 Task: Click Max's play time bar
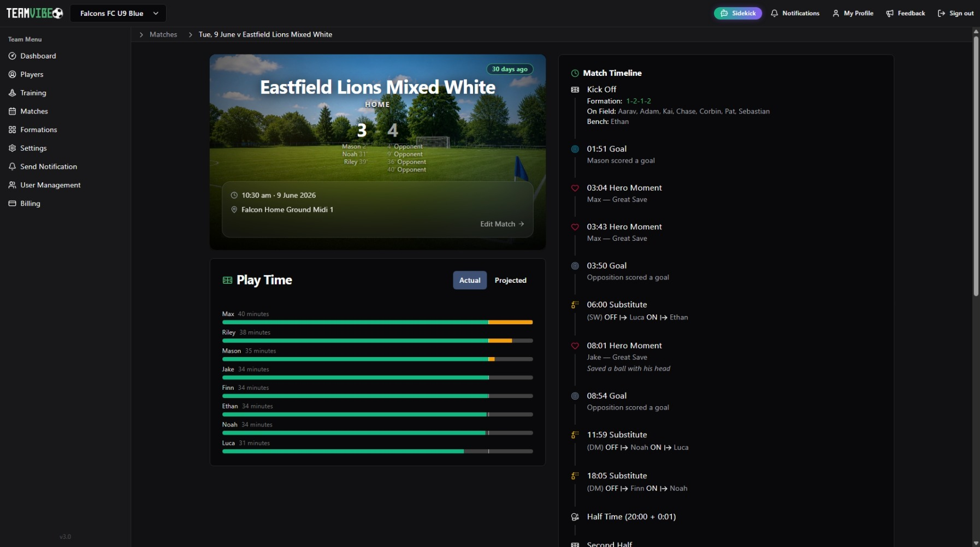pos(377,322)
